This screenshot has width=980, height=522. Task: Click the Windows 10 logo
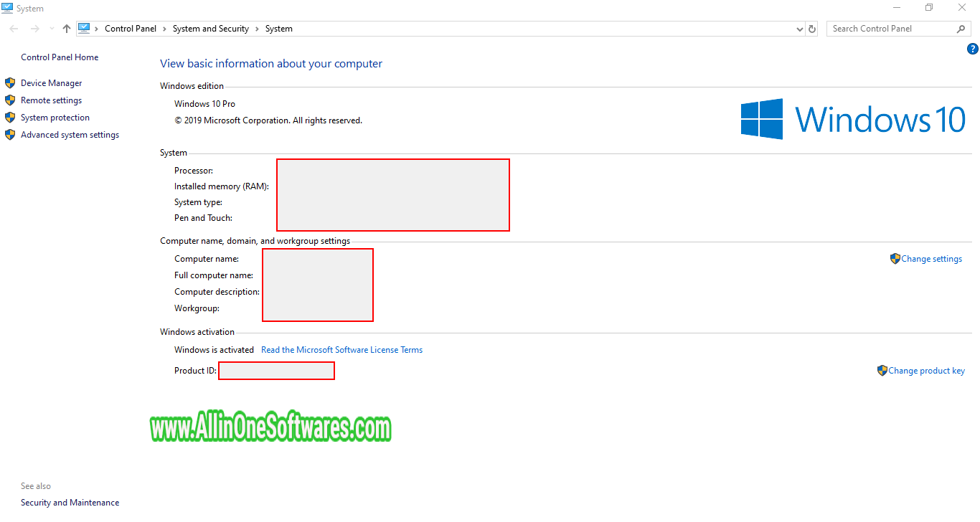click(x=853, y=119)
